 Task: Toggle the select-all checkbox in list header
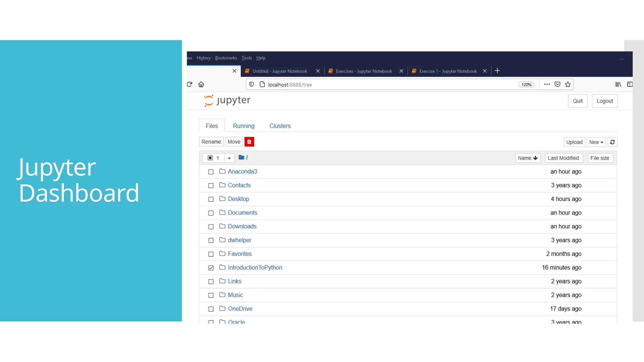click(x=210, y=158)
